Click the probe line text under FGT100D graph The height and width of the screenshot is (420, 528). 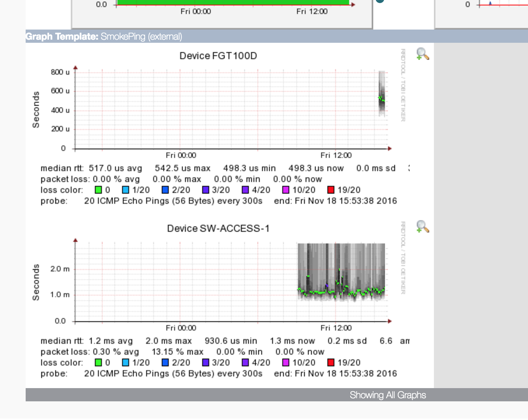219,201
